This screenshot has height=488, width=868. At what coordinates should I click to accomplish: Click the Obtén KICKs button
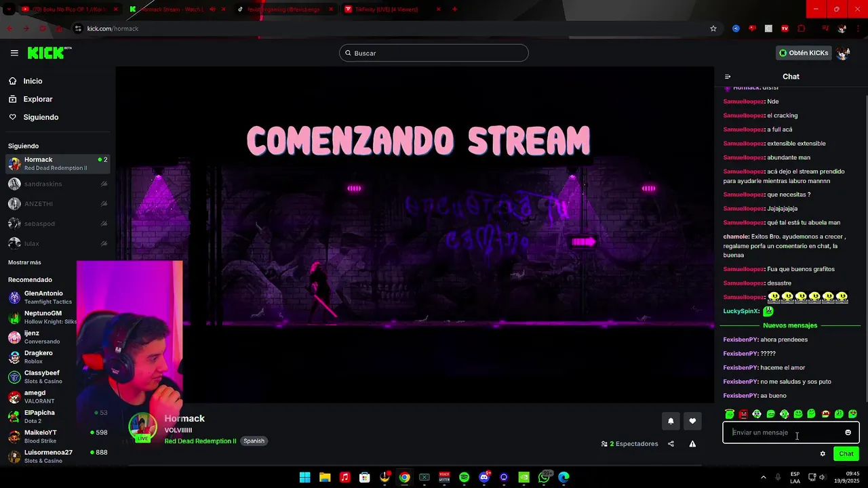pos(804,53)
